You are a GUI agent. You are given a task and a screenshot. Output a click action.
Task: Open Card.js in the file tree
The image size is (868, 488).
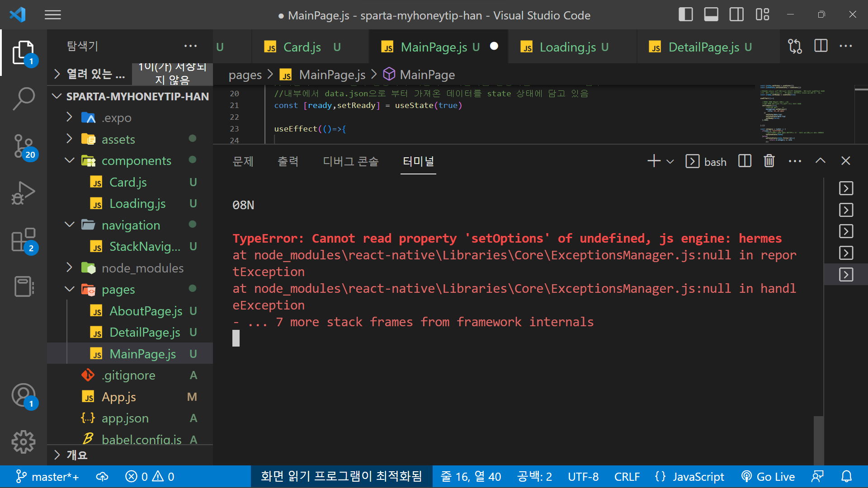click(x=130, y=182)
